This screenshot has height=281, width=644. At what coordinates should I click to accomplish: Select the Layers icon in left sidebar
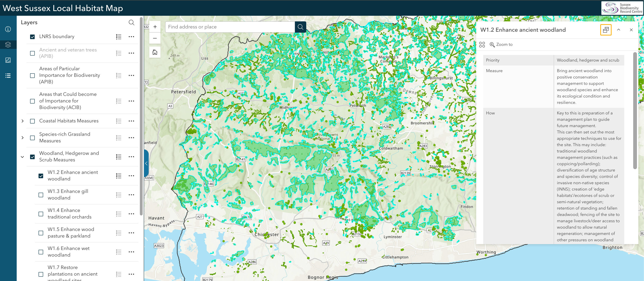pyautogui.click(x=8, y=45)
